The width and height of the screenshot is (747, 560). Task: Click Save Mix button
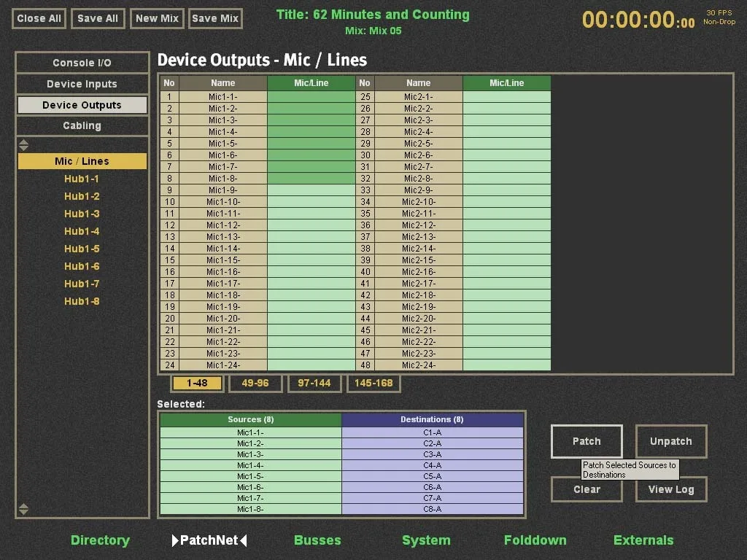(x=215, y=18)
